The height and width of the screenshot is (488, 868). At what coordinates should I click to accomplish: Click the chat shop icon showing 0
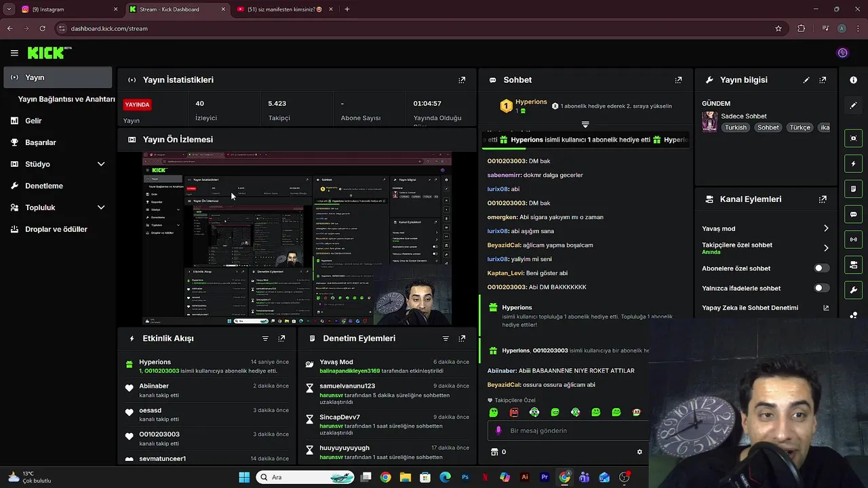tap(498, 452)
